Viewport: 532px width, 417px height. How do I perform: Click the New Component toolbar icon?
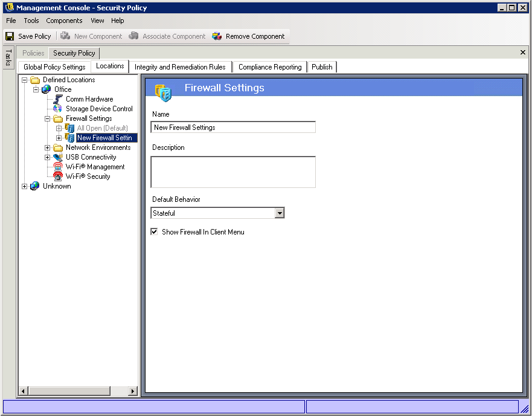tap(65, 36)
